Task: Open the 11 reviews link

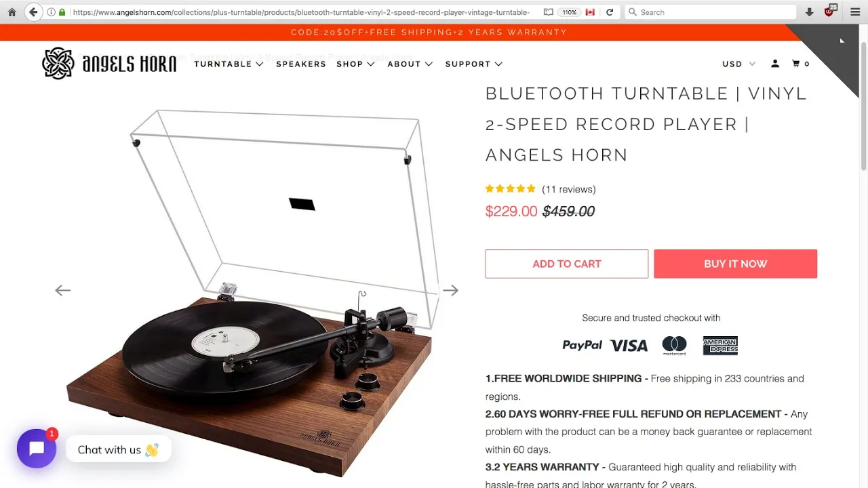Action: pyautogui.click(x=569, y=189)
